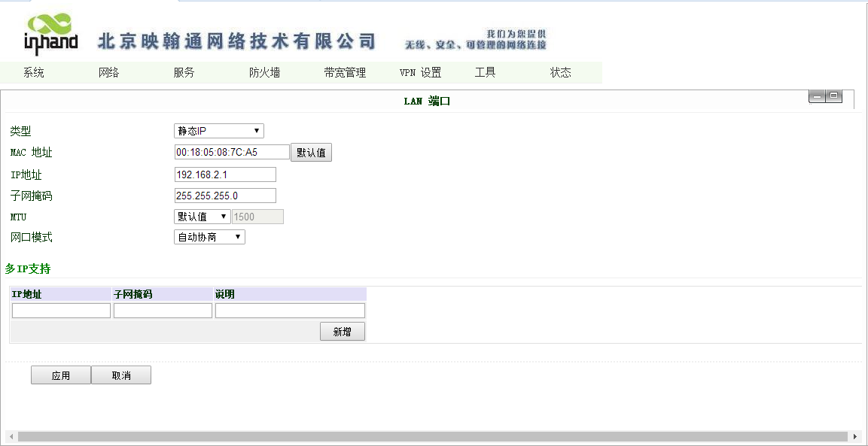Open the 防火墙 menu

(x=264, y=73)
